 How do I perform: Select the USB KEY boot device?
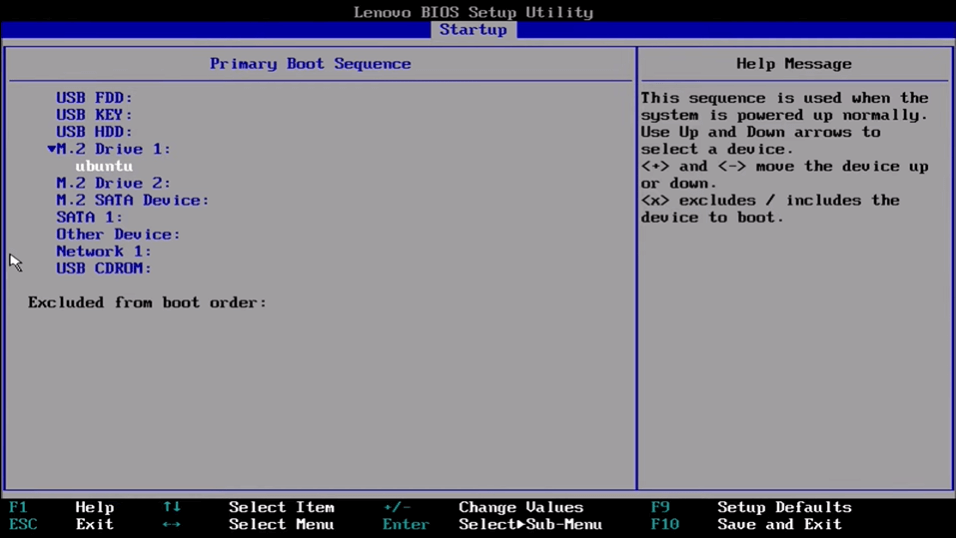[x=94, y=115]
